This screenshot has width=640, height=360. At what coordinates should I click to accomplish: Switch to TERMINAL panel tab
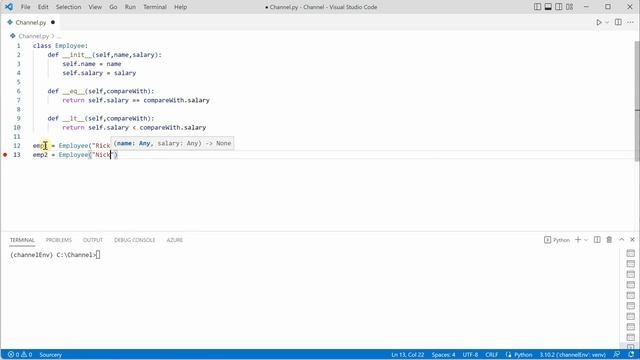click(x=22, y=240)
